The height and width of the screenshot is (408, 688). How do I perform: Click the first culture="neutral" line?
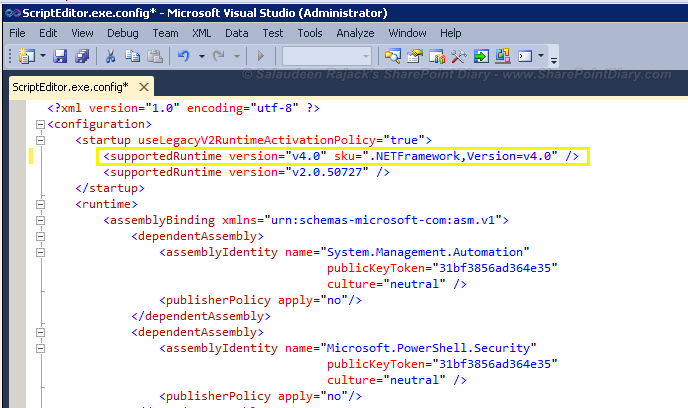click(x=397, y=284)
